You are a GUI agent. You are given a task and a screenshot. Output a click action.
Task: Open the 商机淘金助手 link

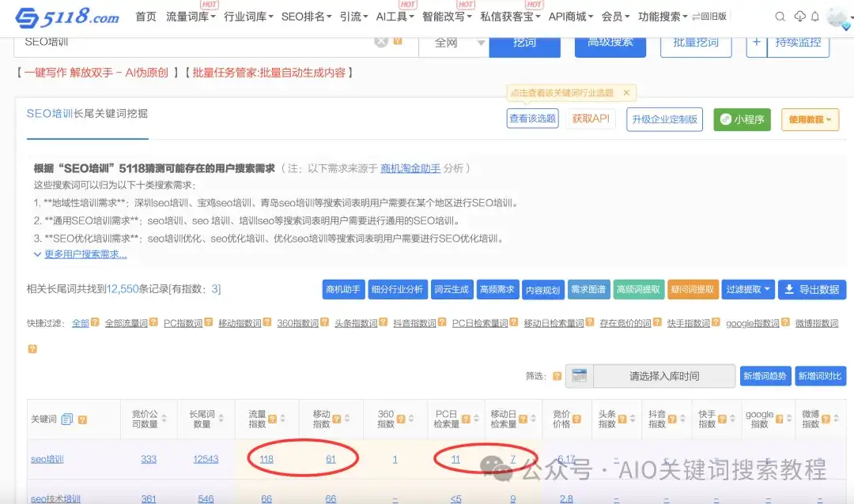click(410, 168)
